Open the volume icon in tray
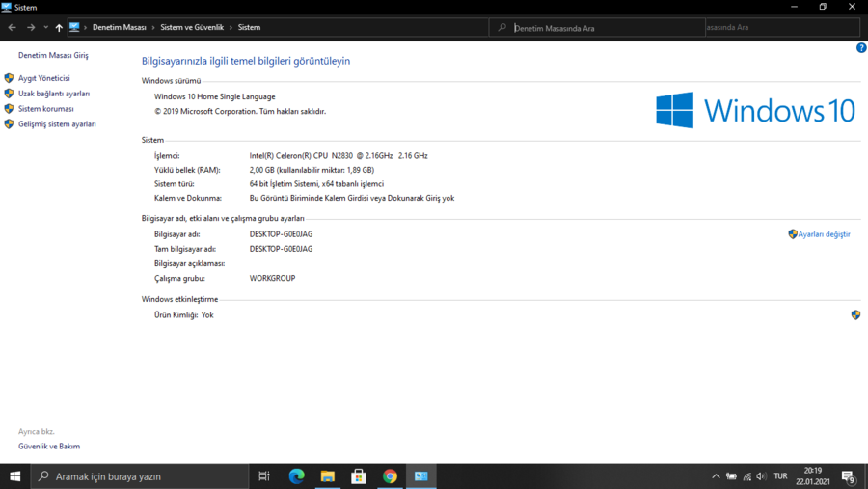868x489 pixels. point(762,476)
